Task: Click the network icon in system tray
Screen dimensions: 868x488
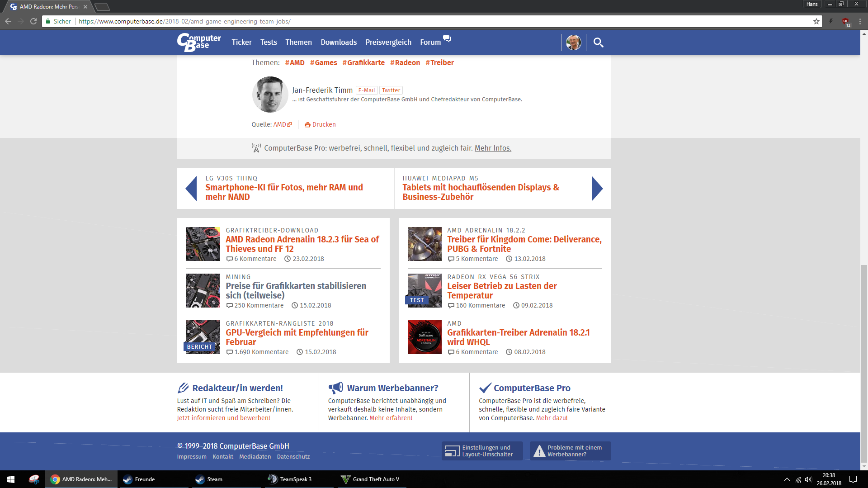Action: pos(798,479)
